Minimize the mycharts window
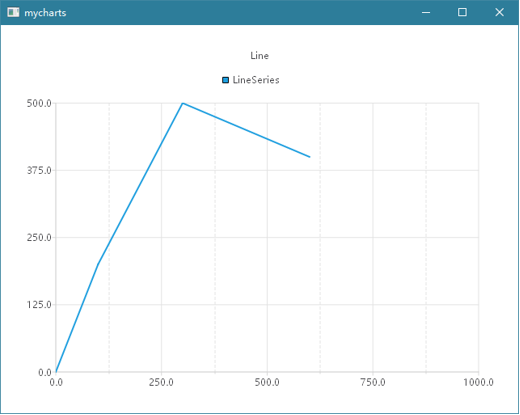Image resolution: width=520 pixels, height=415 pixels. [x=426, y=12]
